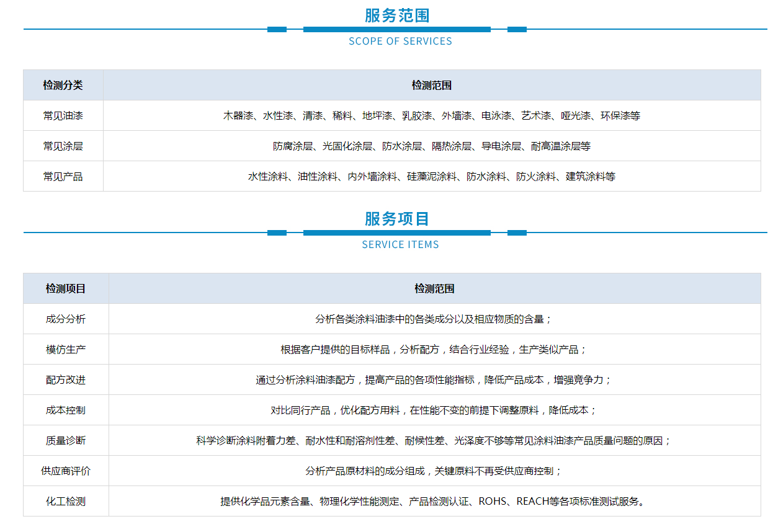Click the 服务项目 section heading

(397, 218)
